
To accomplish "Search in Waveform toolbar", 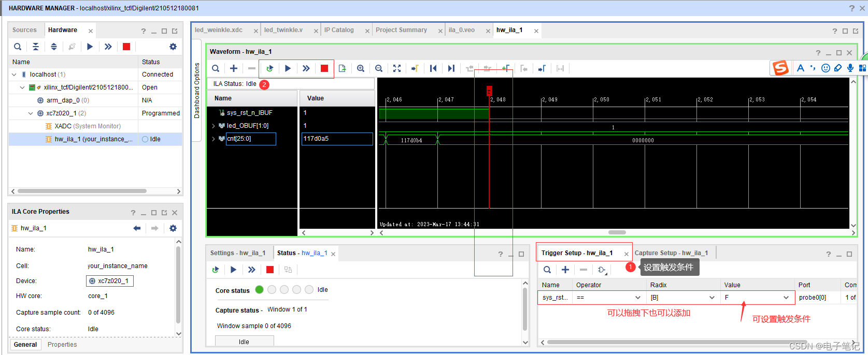I will [x=216, y=68].
